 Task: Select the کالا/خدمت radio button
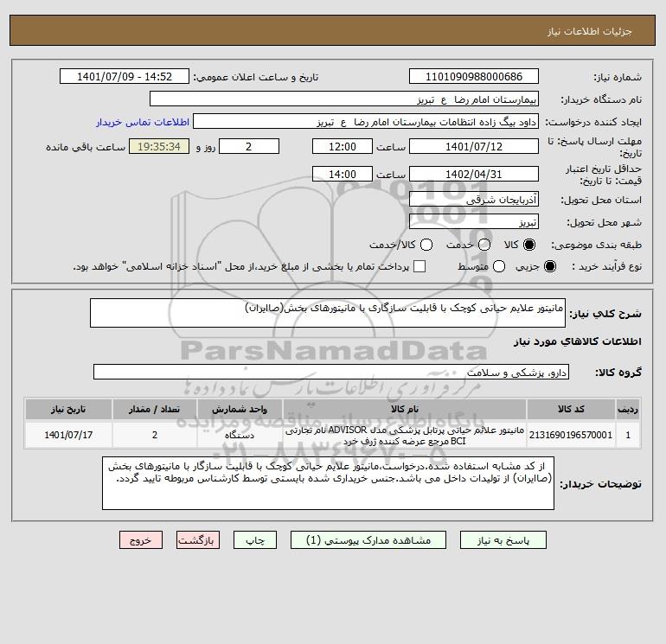click(x=426, y=245)
